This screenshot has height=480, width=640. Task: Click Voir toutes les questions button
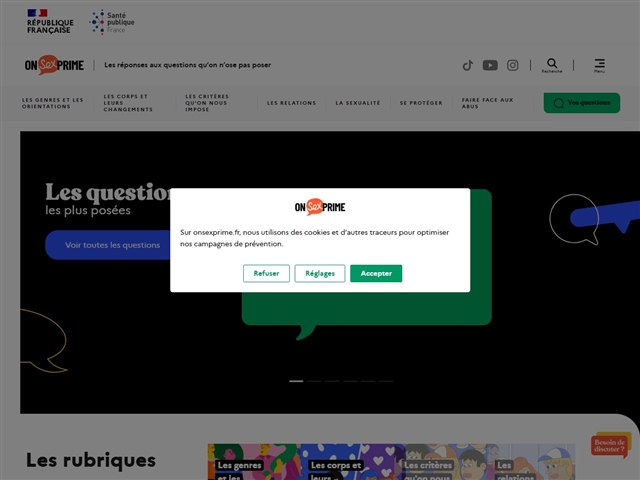pos(112,245)
